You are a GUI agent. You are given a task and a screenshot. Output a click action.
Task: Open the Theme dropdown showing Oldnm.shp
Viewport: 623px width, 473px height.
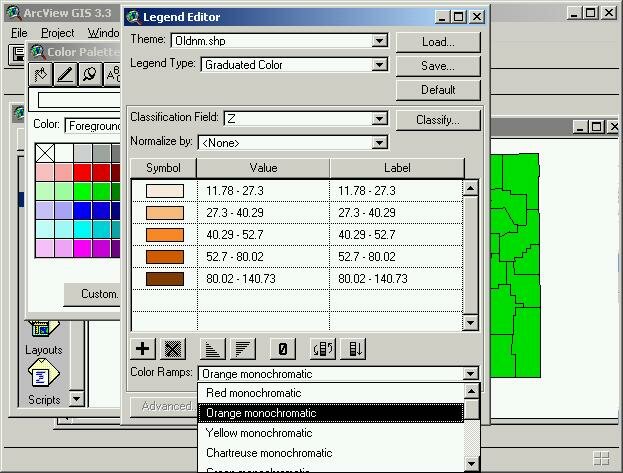point(279,41)
